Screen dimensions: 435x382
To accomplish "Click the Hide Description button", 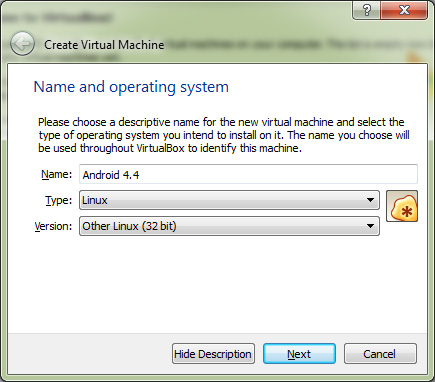I will point(213,354).
